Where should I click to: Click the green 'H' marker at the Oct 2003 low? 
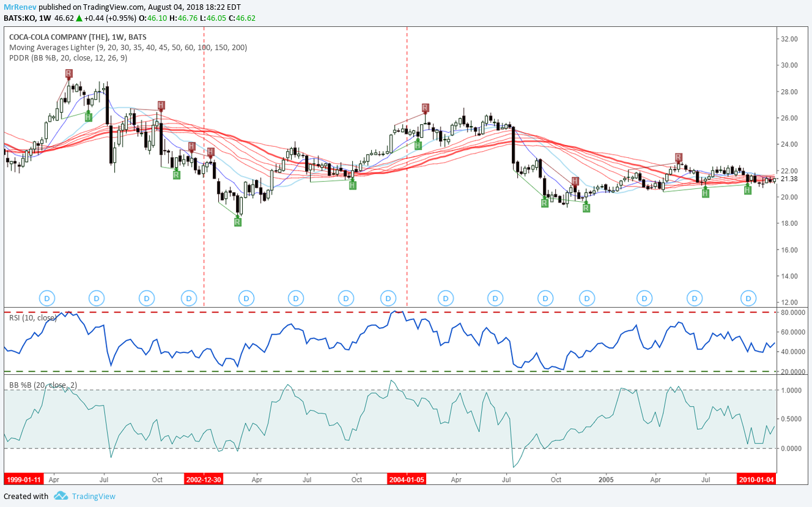[352, 185]
